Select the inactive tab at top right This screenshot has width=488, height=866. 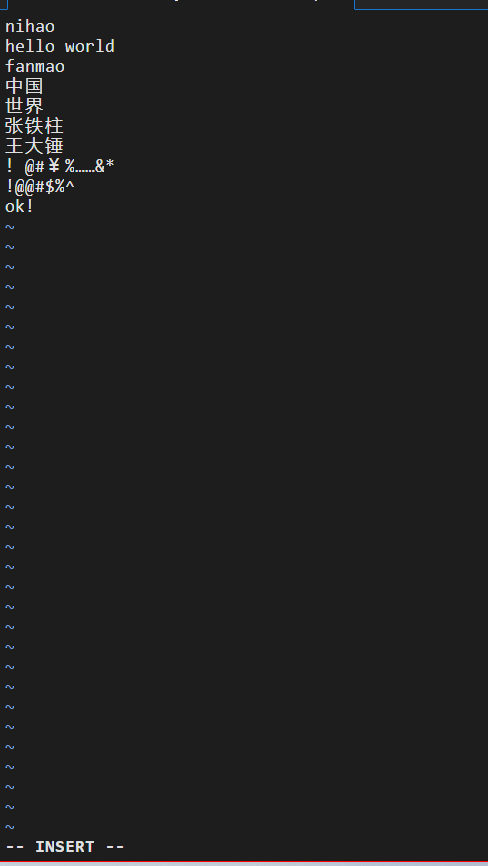click(x=421, y=4)
